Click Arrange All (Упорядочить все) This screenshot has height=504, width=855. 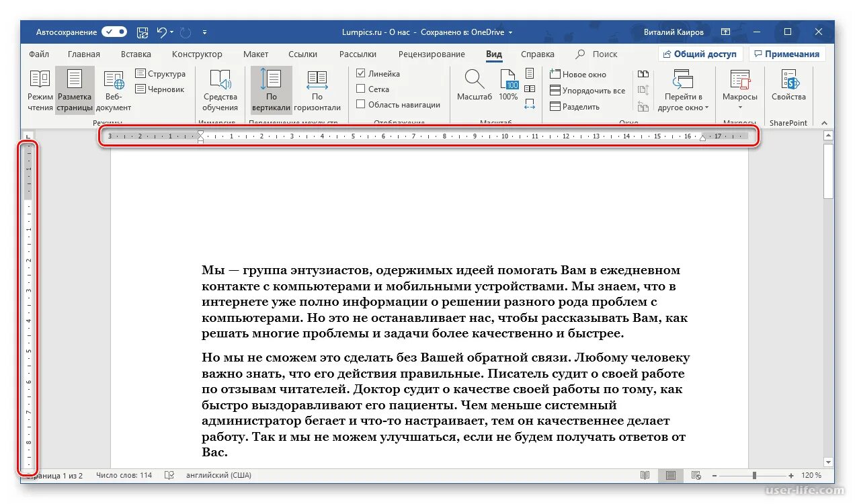click(587, 90)
